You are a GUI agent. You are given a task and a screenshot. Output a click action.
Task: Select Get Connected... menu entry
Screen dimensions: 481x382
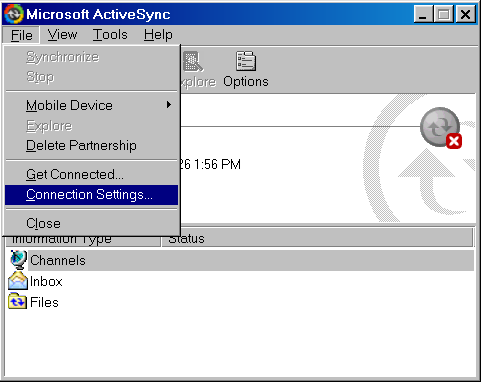coord(91,175)
